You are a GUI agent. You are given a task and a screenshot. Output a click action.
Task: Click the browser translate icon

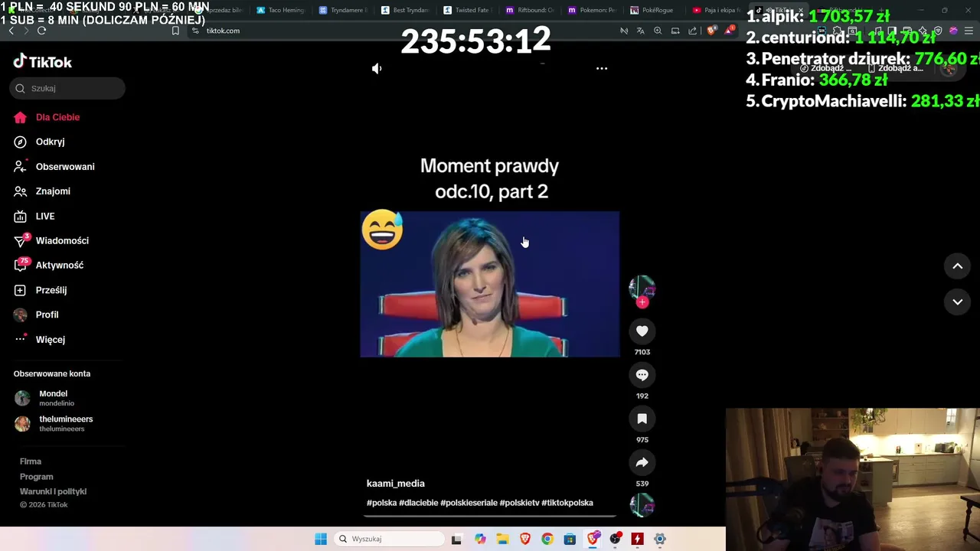pos(640,31)
